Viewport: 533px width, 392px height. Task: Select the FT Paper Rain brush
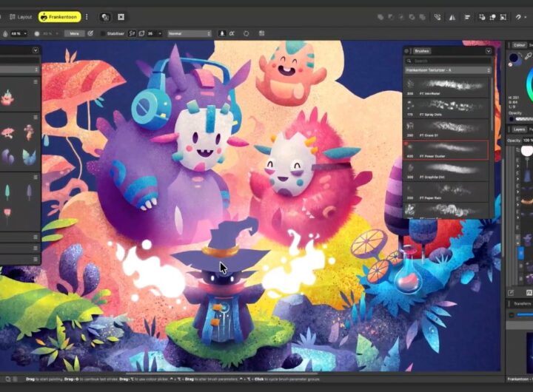(446, 192)
